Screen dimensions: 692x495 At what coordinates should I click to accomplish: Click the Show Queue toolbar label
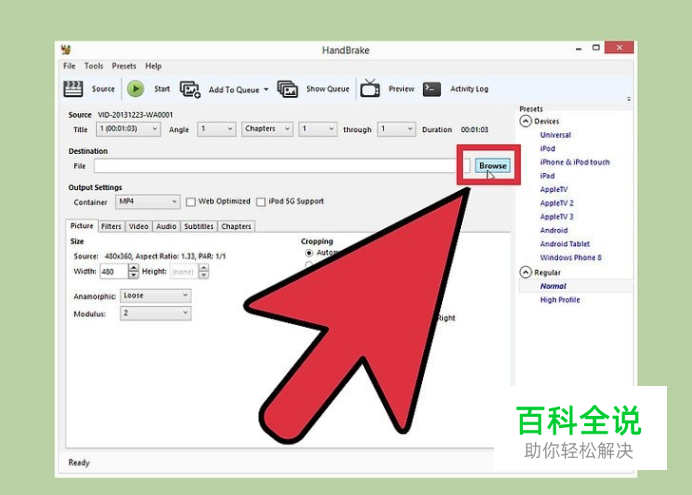[x=327, y=89]
